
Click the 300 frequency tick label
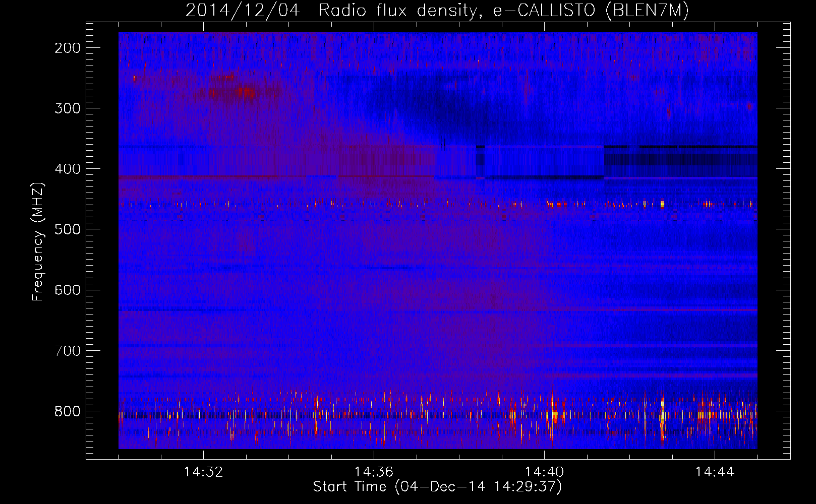coord(68,108)
